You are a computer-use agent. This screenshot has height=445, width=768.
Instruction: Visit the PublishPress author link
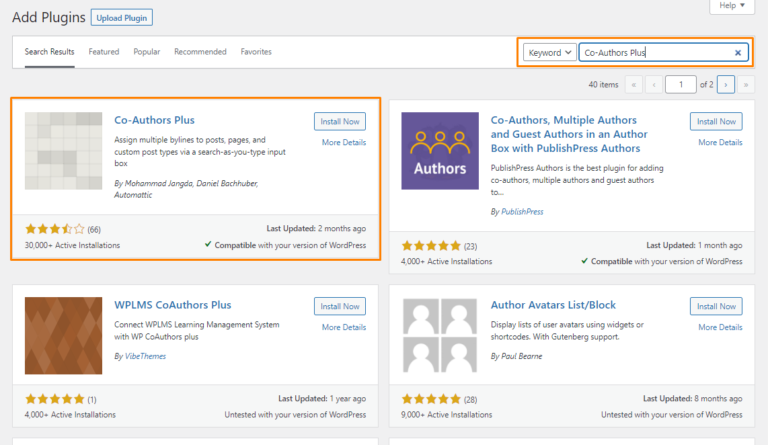point(522,211)
